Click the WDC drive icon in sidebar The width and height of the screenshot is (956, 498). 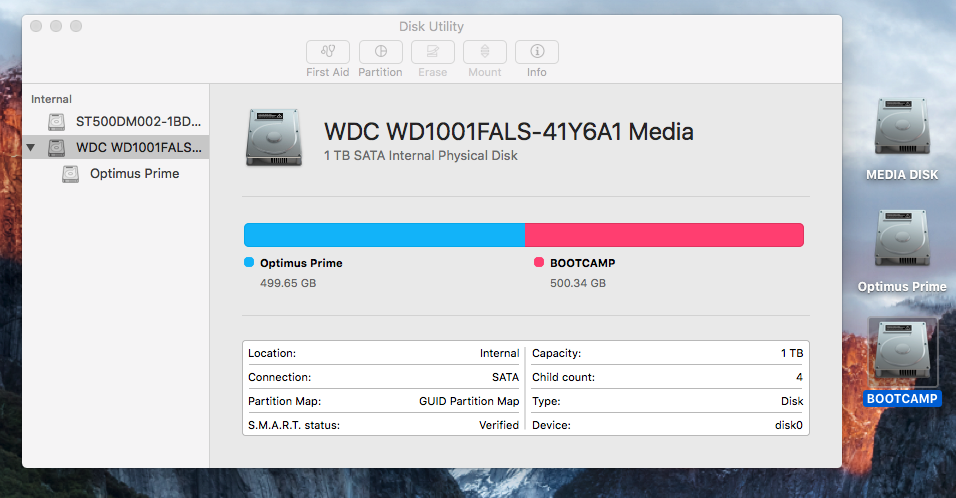click(56, 148)
